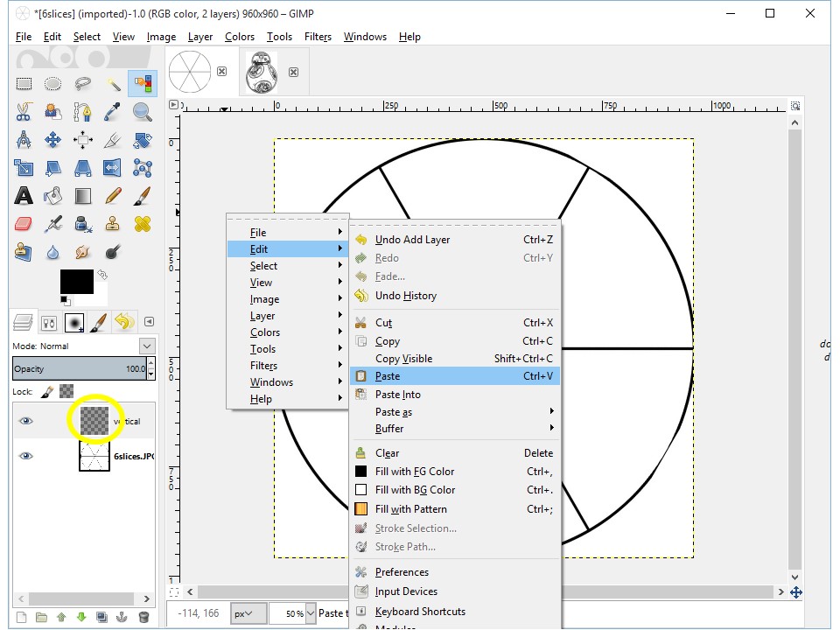Viewport: 840px width, 630px height.
Task: Select the Measure compass tool
Action: (x=24, y=140)
